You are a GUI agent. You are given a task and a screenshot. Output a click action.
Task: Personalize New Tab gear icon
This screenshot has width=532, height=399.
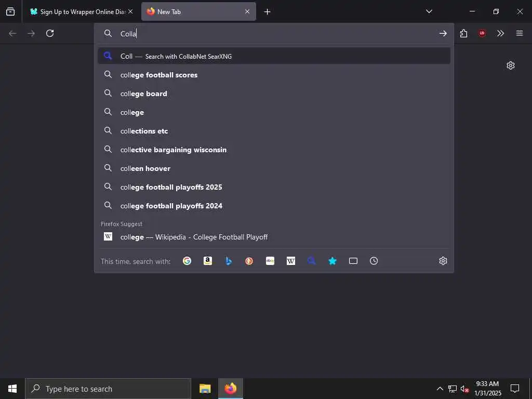(x=511, y=65)
